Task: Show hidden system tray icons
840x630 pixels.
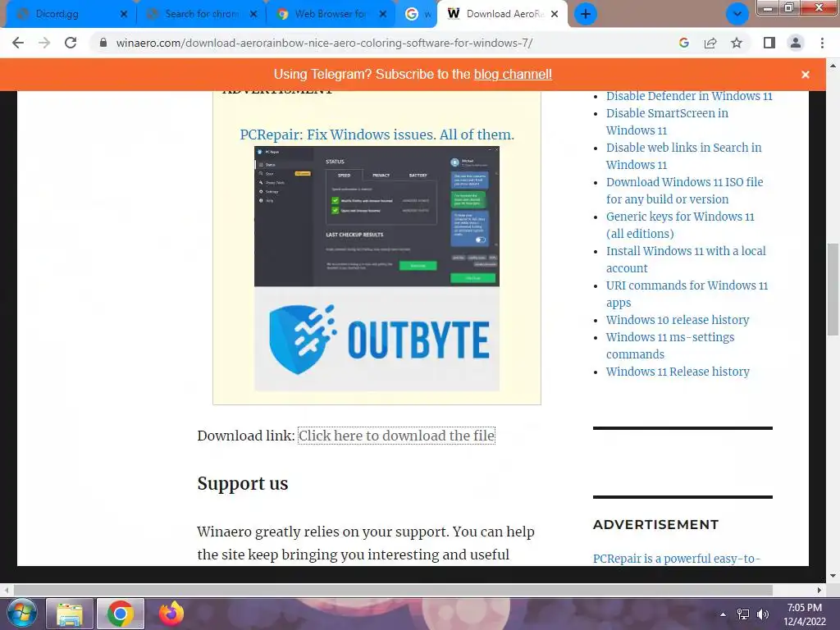Action: [723, 614]
